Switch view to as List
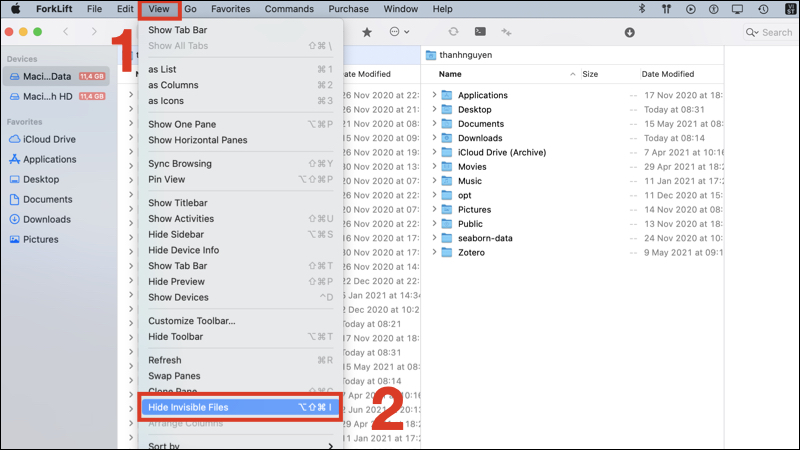Viewport: 800px width, 450px height. click(240, 69)
